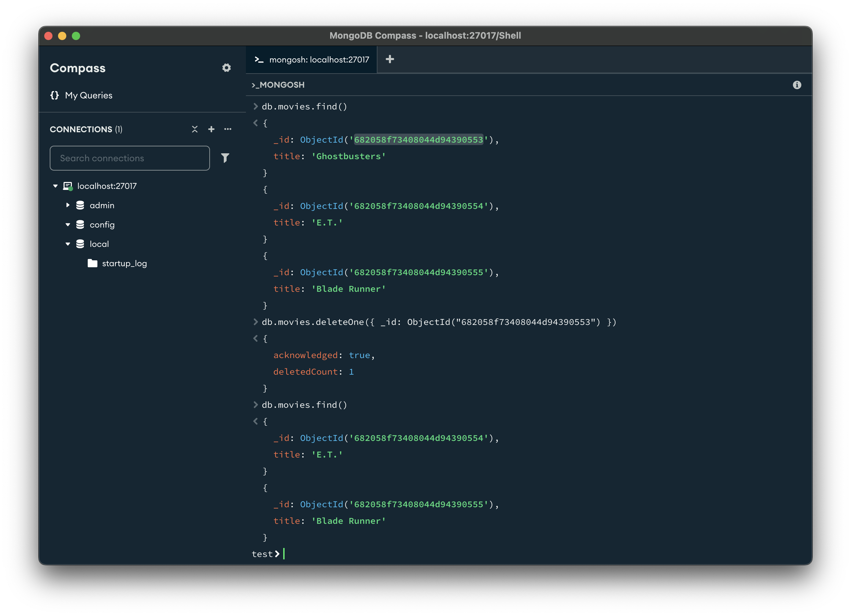
Task: Click the shell prompt icon in tab
Action: [x=259, y=60]
